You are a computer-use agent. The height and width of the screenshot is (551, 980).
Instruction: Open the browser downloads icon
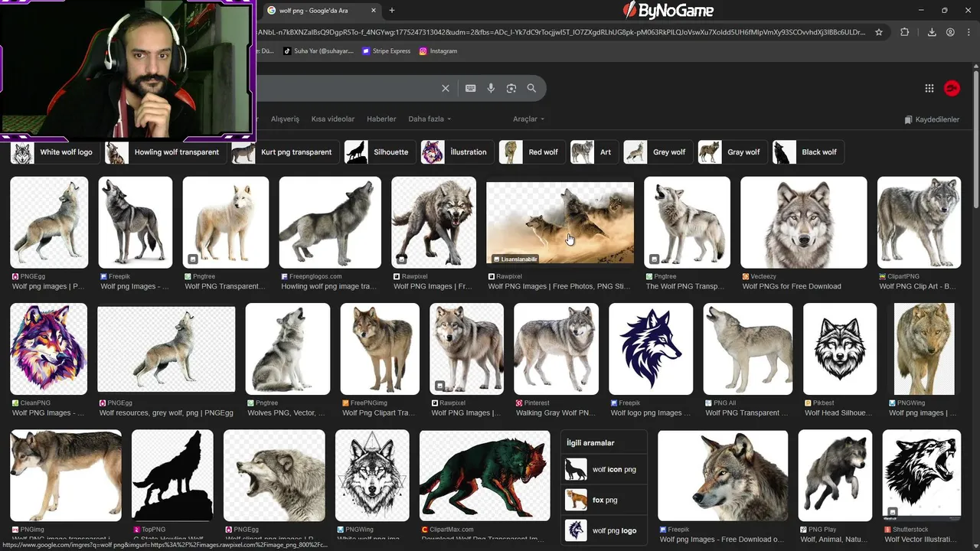[932, 32]
